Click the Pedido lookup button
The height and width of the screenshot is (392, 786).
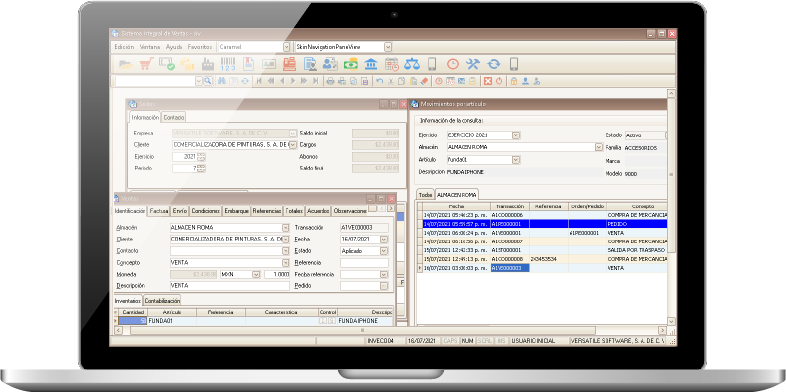coord(384,286)
